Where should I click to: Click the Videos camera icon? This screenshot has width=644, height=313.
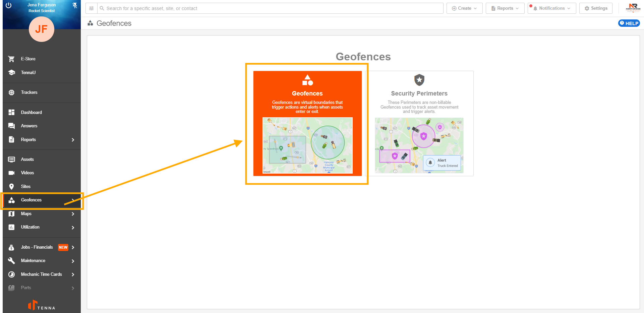(x=11, y=173)
